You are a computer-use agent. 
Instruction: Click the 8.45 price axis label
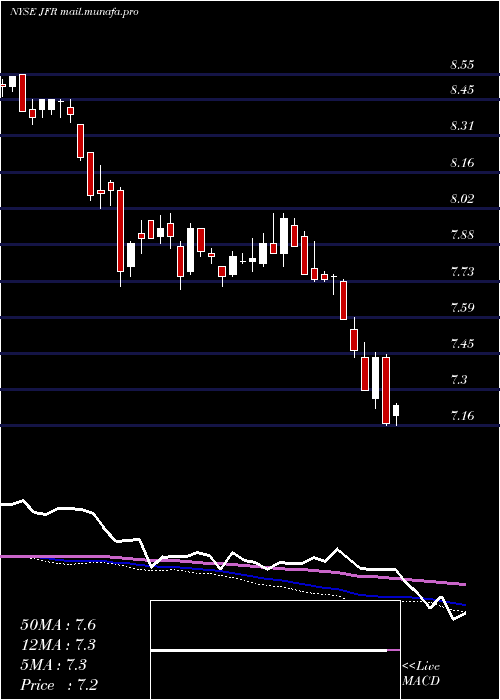[462, 90]
